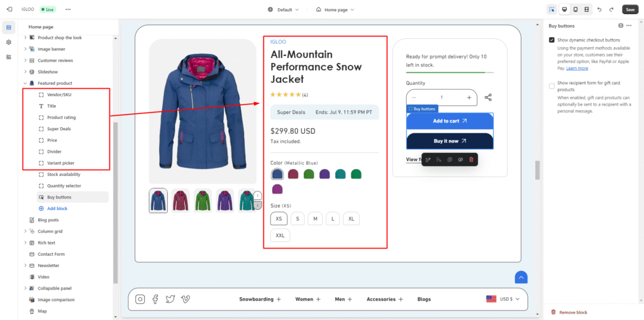
Task: Click the exit editor icon
Action: point(8,9)
